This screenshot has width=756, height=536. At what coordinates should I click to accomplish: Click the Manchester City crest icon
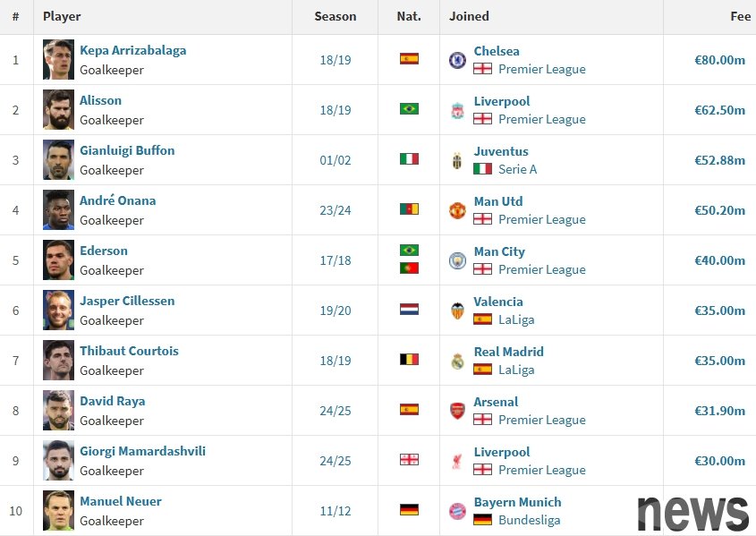(x=457, y=260)
